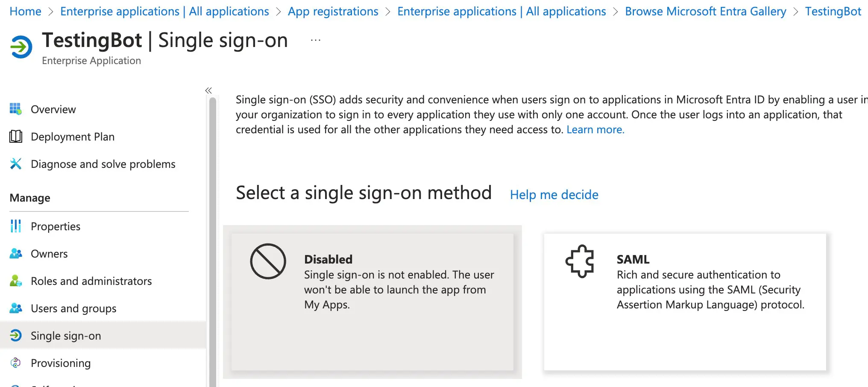Click the sidebar vertical scrollbar
This screenshot has height=387, width=868.
coord(213,242)
